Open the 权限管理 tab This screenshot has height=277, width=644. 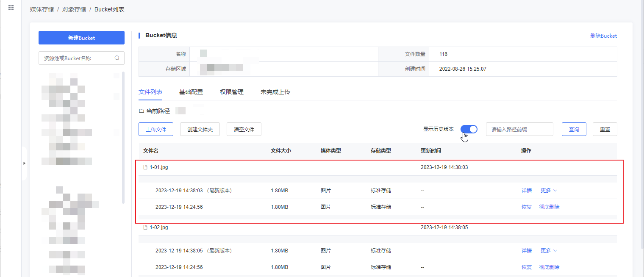pyautogui.click(x=231, y=92)
